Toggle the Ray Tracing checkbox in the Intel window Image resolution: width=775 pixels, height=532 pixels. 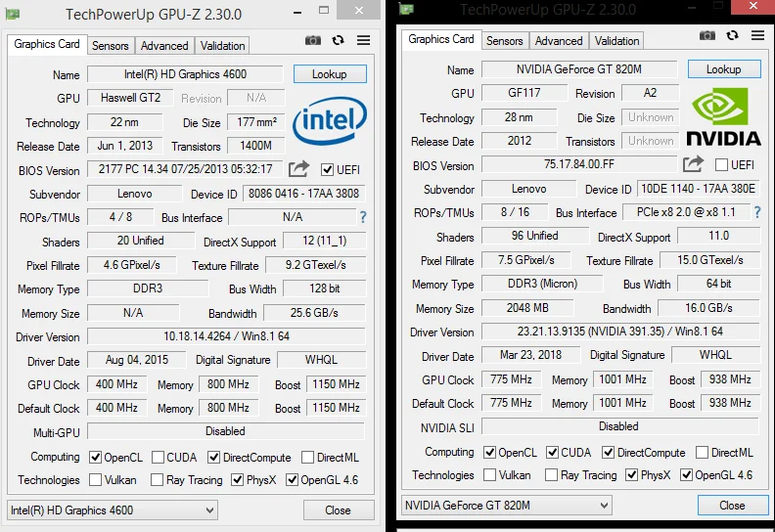point(158,479)
